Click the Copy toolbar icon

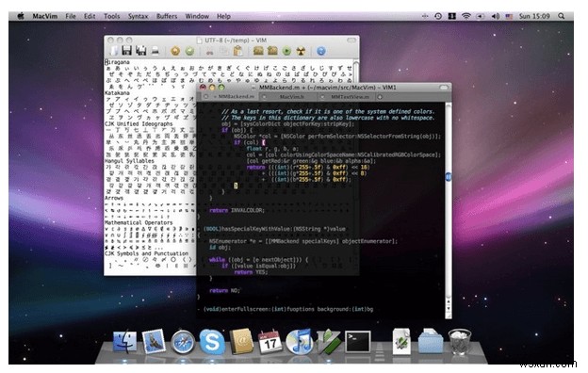tap(224, 51)
